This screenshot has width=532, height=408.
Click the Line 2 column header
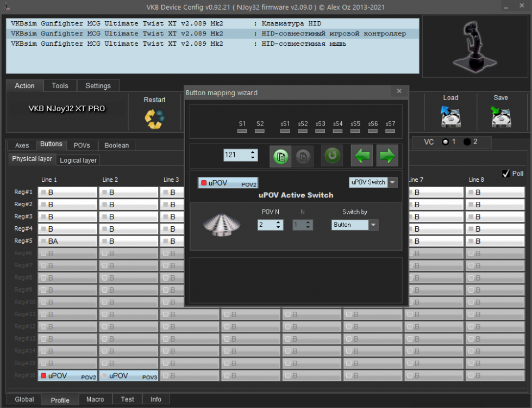(x=110, y=180)
